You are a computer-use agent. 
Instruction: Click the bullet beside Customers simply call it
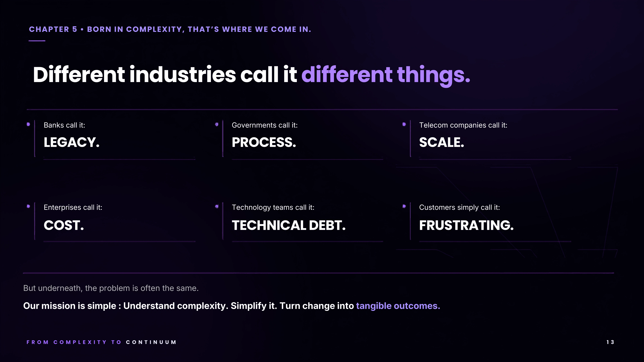coord(404,206)
